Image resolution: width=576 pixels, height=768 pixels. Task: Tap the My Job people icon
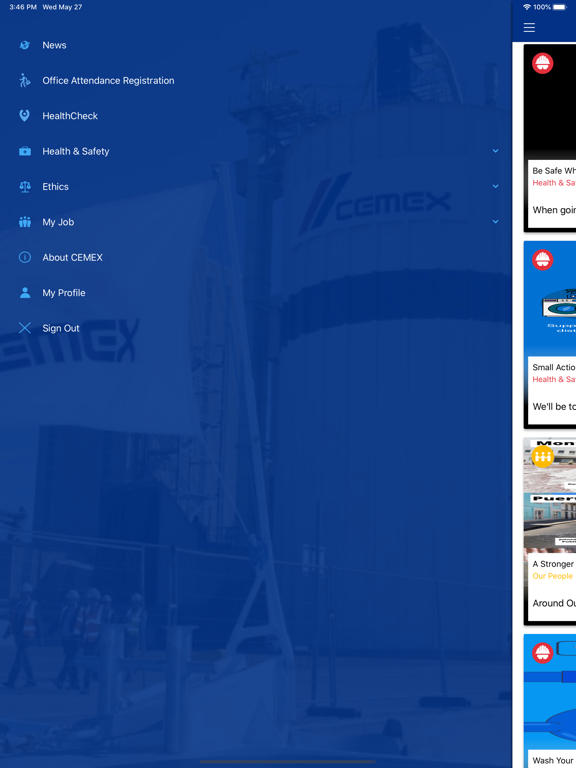[x=24, y=222]
